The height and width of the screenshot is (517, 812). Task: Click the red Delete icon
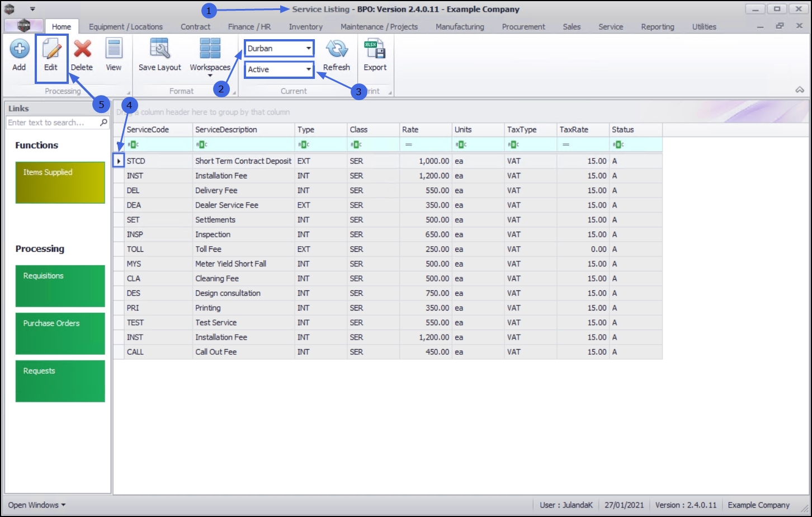tap(82, 49)
